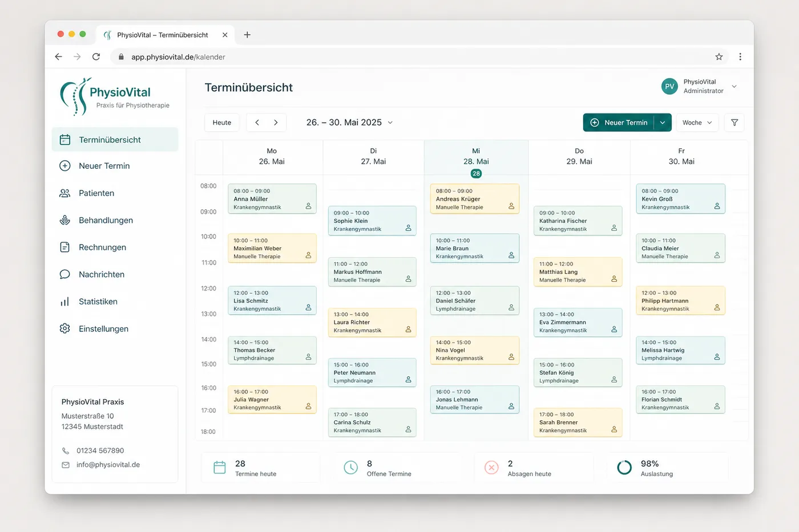This screenshot has width=799, height=532.
Task: Close the PhysioVital – Terminübersicht tab
Action: (x=225, y=35)
